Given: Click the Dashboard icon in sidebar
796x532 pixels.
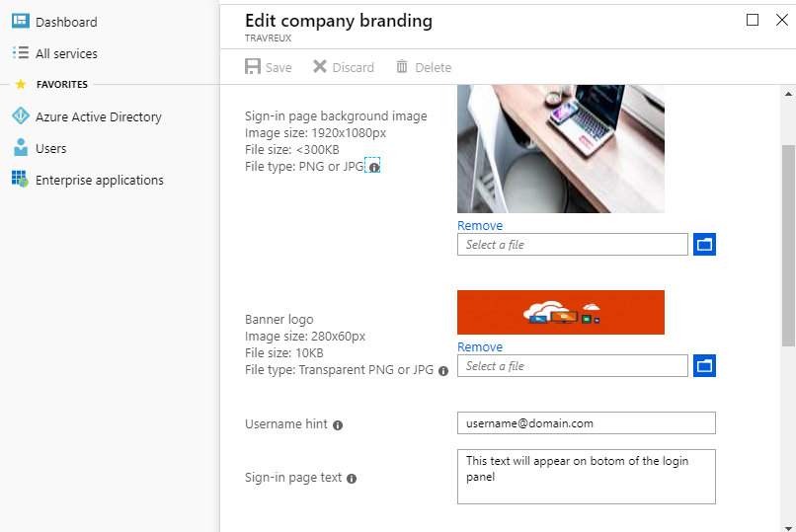Looking at the screenshot, I should point(20,22).
